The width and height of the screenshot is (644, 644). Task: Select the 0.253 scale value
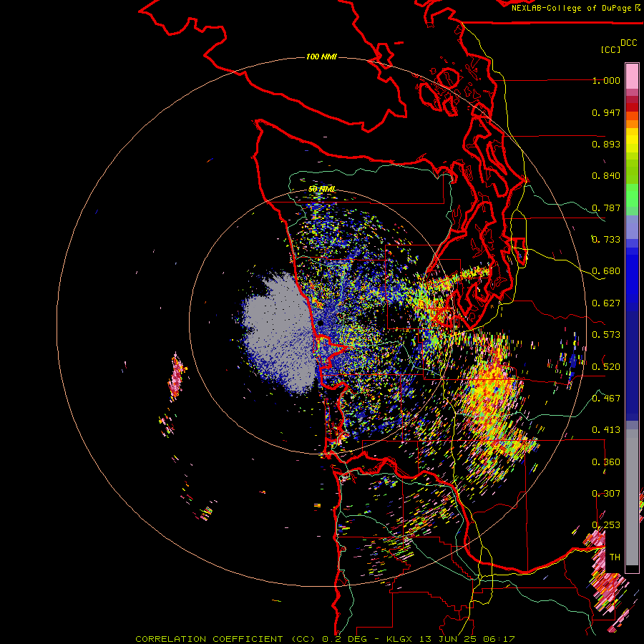click(x=606, y=525)
